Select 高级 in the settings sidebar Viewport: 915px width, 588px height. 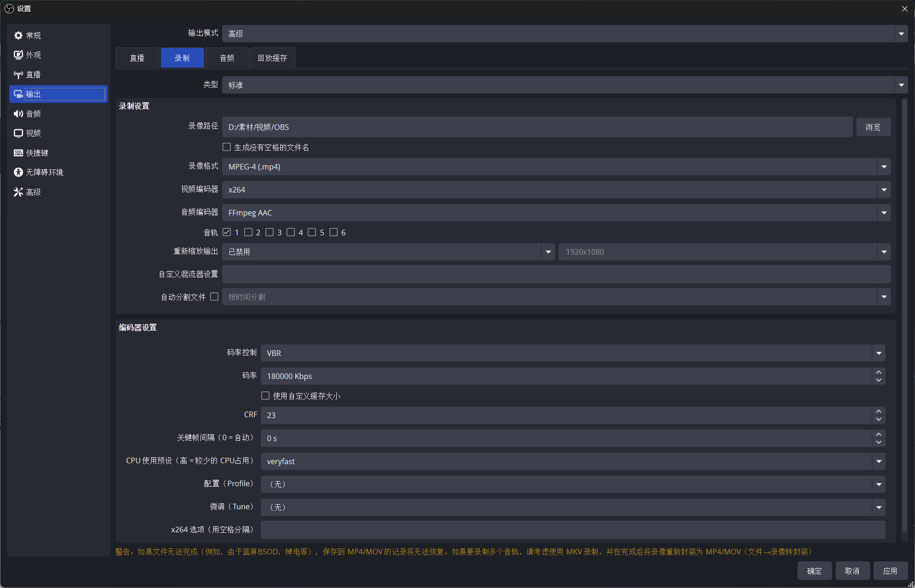pos(59,192)
